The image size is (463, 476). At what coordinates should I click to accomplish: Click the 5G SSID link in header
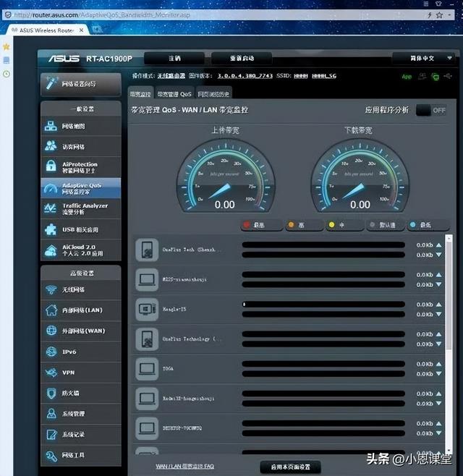(324, 76)
